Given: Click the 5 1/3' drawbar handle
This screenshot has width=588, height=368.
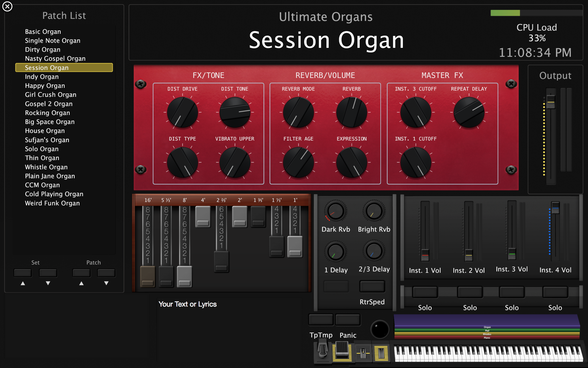Looking at the screenshot, I should 166,277.
